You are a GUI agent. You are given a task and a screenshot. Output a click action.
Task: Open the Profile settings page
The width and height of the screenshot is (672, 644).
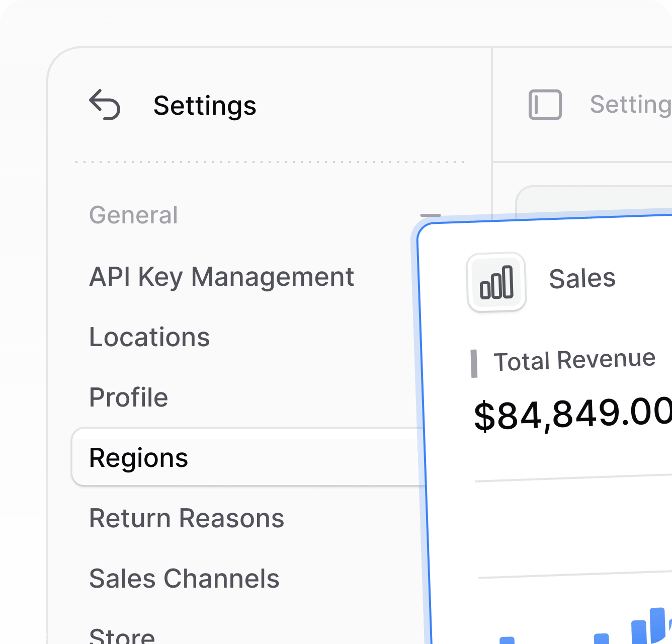tap(128, 397)
